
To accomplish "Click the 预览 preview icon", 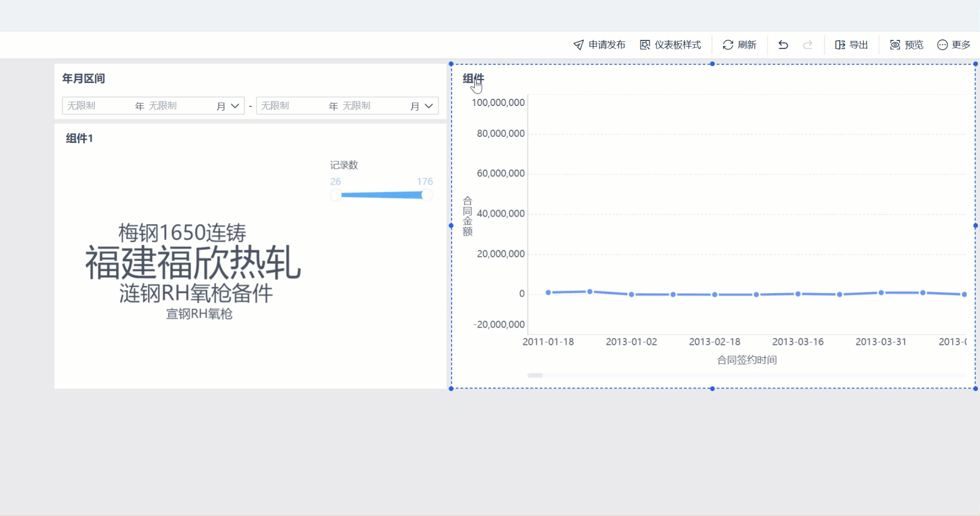I will 895,45.
